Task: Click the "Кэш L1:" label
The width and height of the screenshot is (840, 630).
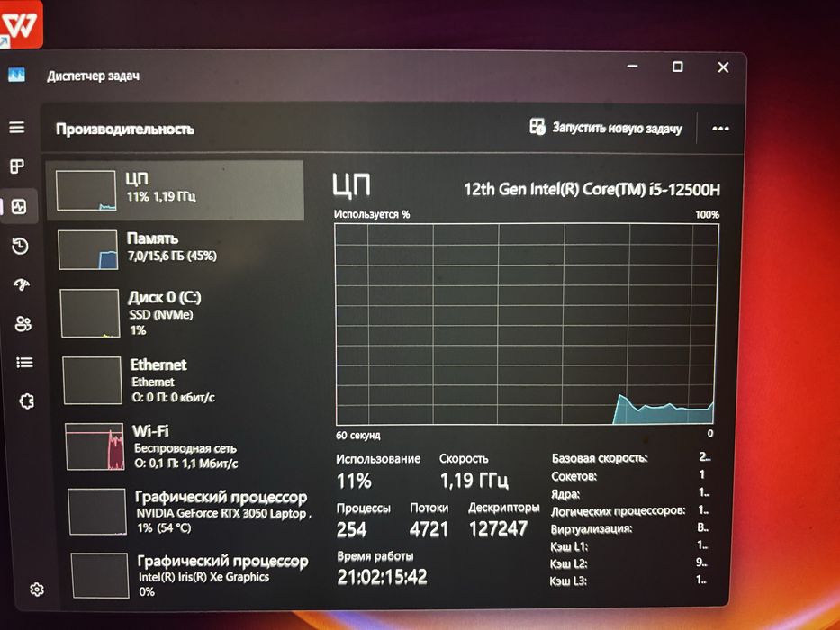Action: [569, 546]
